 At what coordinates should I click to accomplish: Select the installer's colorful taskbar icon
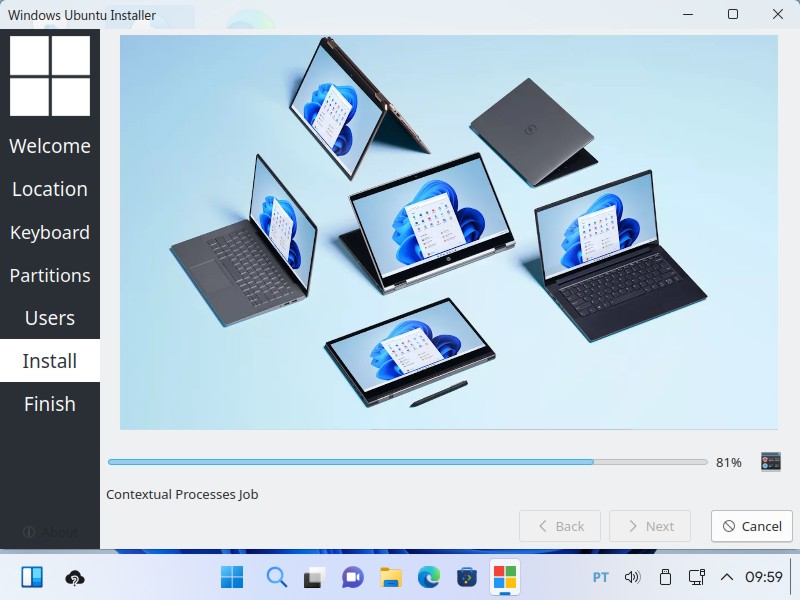505,578
